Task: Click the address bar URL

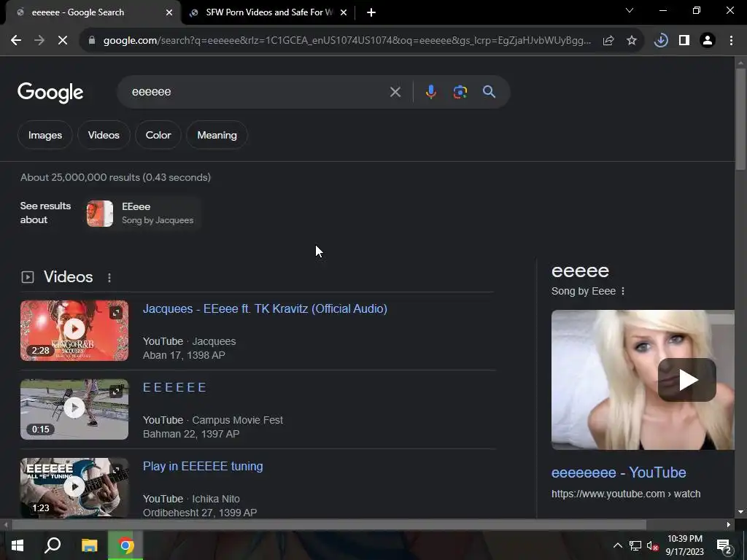Action: pos(347,41)
